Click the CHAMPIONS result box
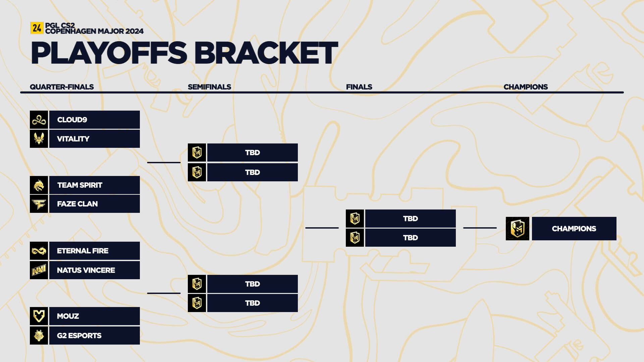 574,229
